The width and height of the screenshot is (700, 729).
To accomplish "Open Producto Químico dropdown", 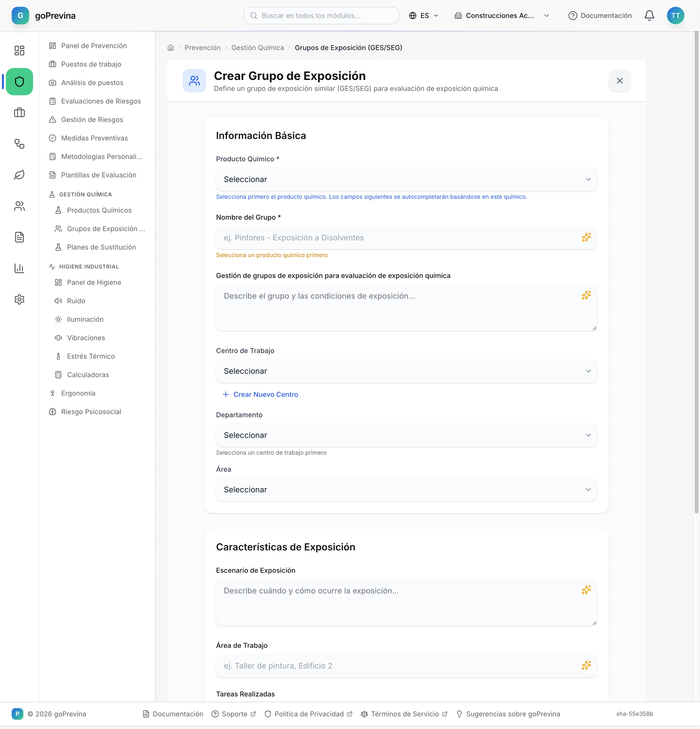I will pos(406,179).
